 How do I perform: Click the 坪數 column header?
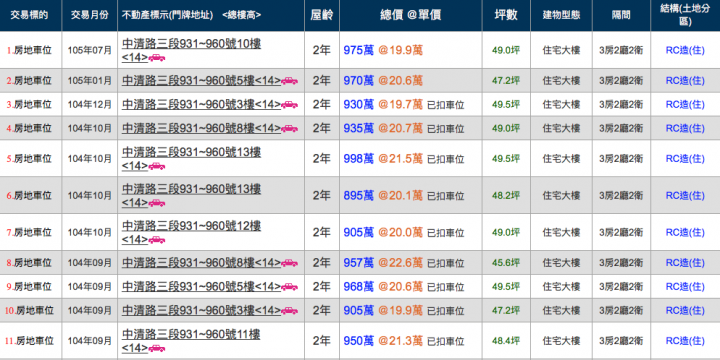506,15
